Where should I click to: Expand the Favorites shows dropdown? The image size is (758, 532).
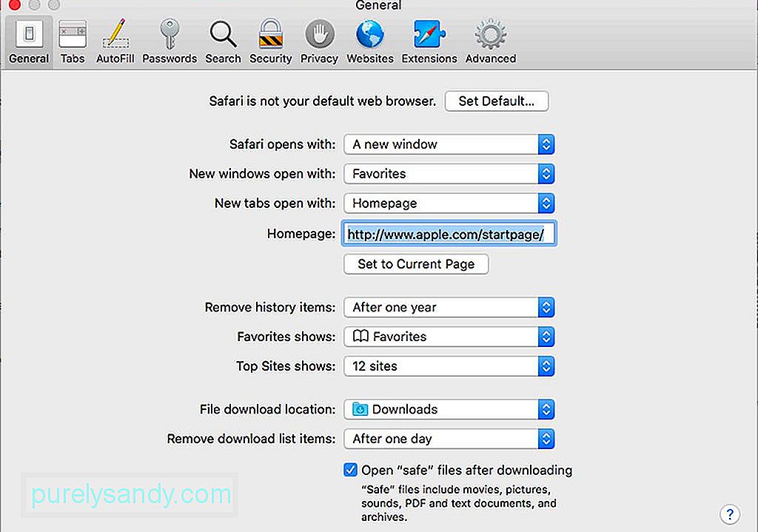(449, 337)
